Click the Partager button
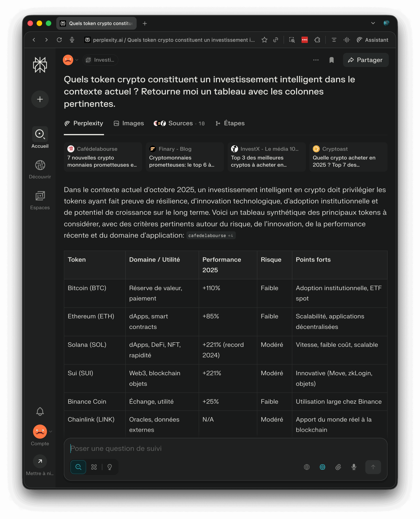The height and width of the screenshot is (519, 420). 365,60
